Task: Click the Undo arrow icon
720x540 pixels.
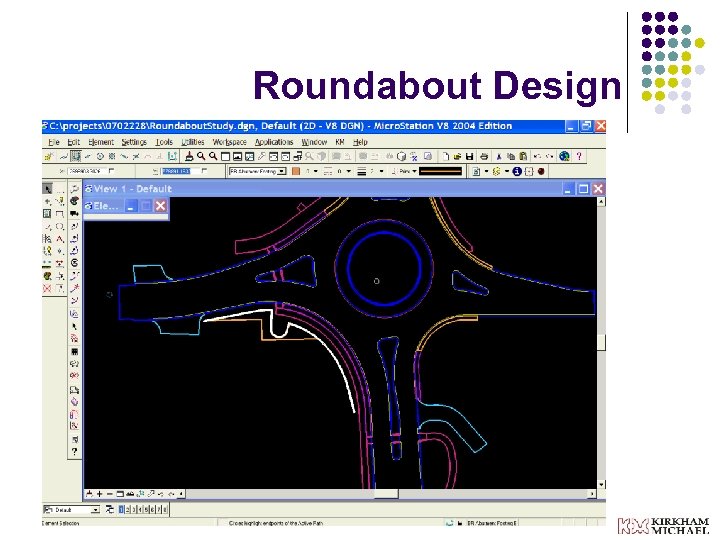Action: click(x=537, y=157)
